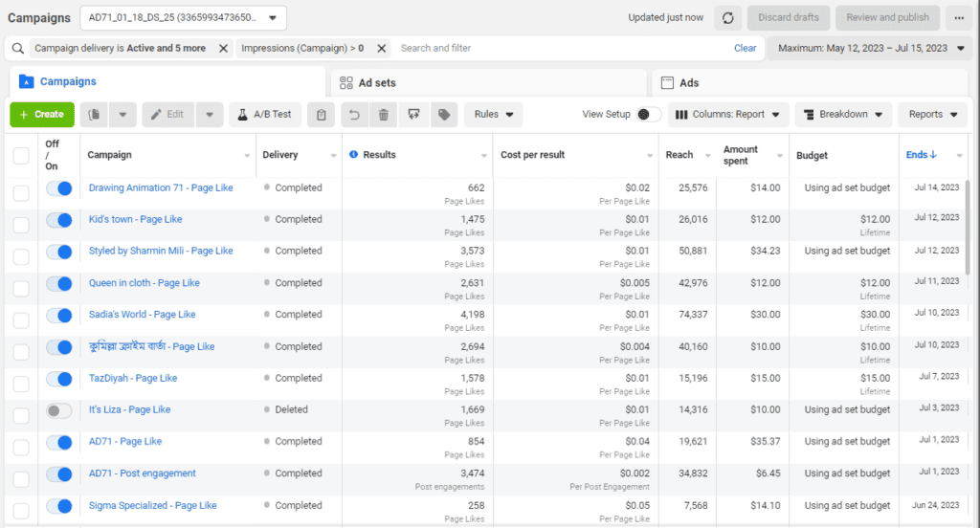Tick checkbox for Kid's town row

pos(21,225)
